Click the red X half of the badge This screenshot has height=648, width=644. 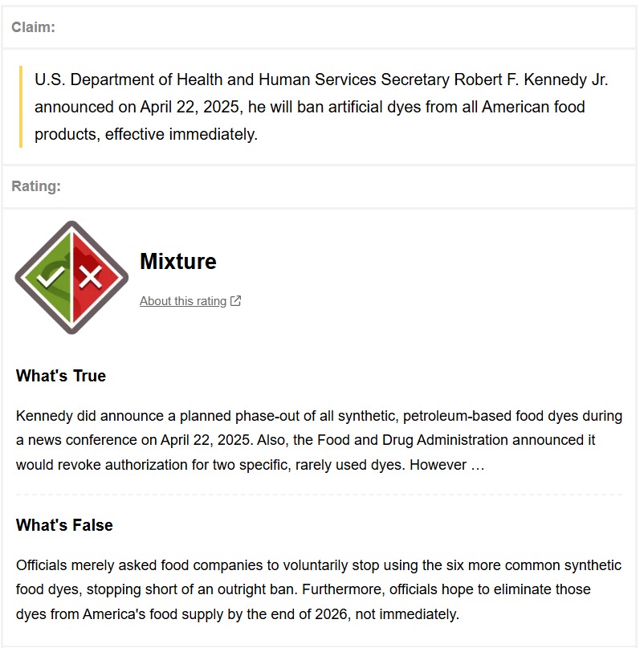pyautogui.click(x=92, y=278)
